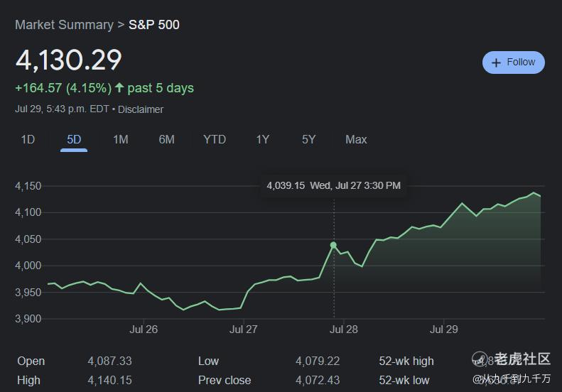
Task: Click the 4,000 y-axis label
Action: click(x=28, y=266)
